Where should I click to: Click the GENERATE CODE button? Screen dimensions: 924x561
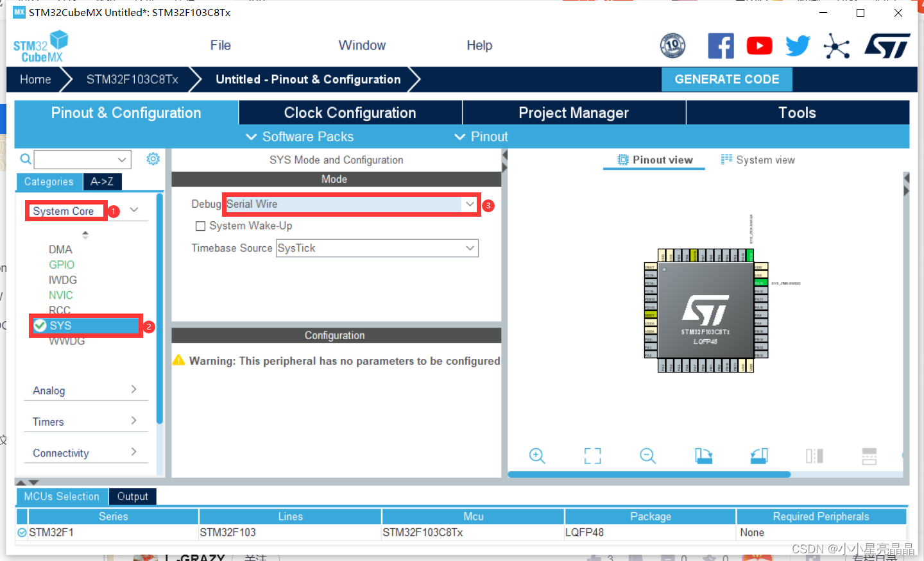point(727,80)
